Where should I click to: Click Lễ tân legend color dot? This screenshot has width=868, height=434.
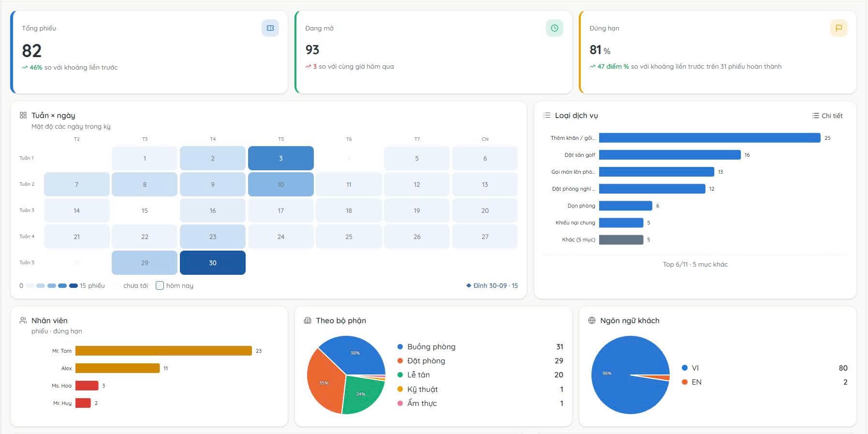(400, 375)
